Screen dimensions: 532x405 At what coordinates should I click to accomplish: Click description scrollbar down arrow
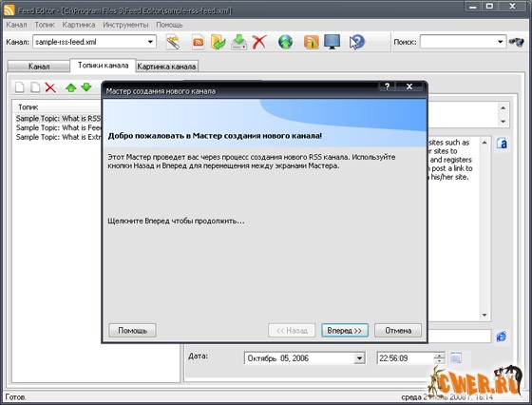coord(484,315)
